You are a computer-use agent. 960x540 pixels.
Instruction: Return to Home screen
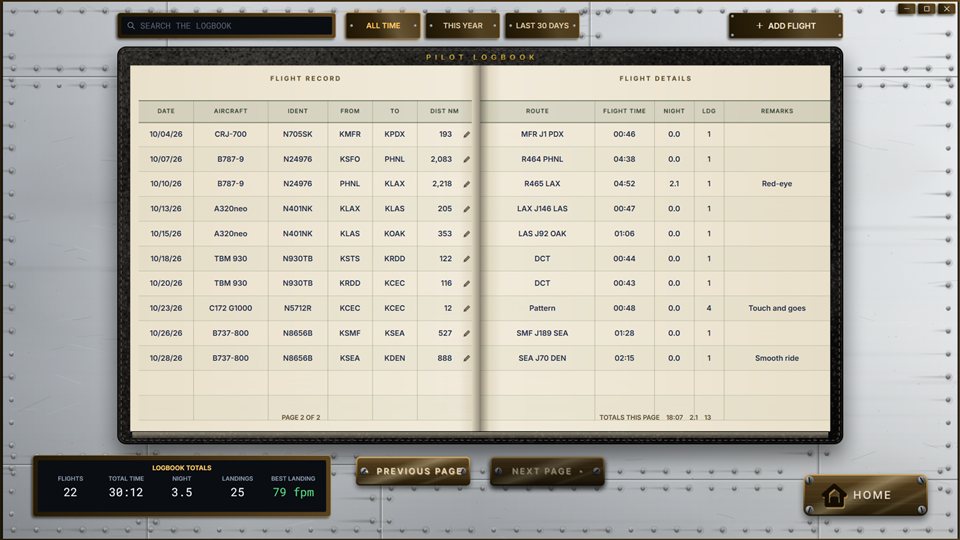pyautogui.click(x=865, y=495)
